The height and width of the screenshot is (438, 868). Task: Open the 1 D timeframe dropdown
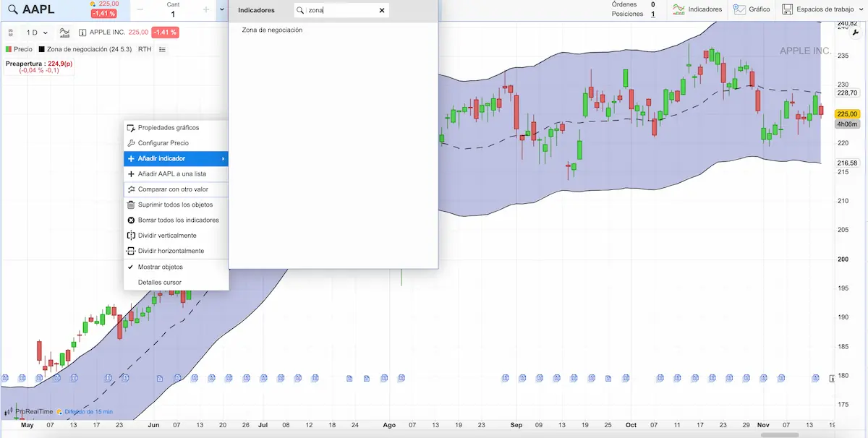(36, 33)
